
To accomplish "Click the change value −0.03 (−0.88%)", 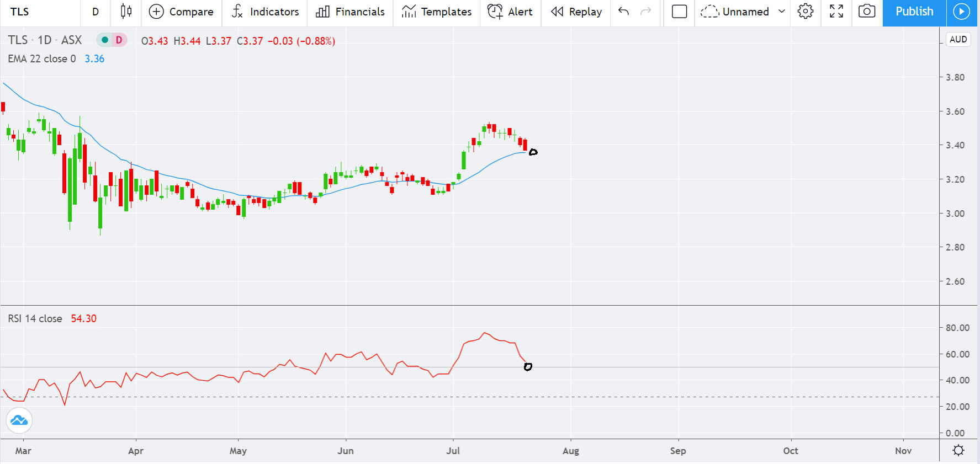I will click(301, 41).
